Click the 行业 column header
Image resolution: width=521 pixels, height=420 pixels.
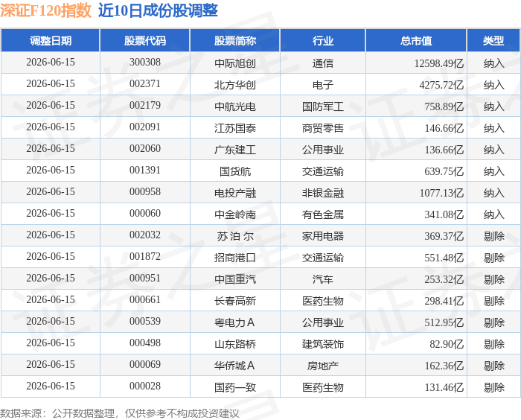(322, 41)
